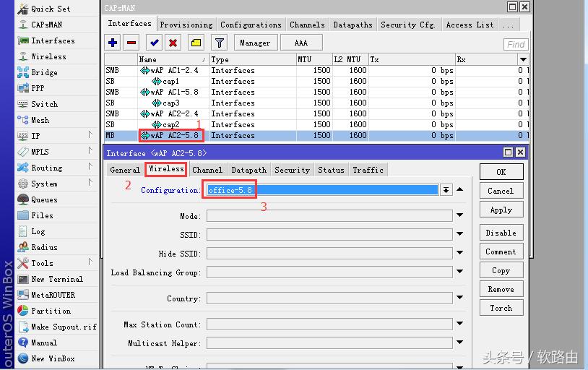588x370 pixels.
Task: Expand the IP submenu
Action: pyautogui.click(x=90, y=134)
